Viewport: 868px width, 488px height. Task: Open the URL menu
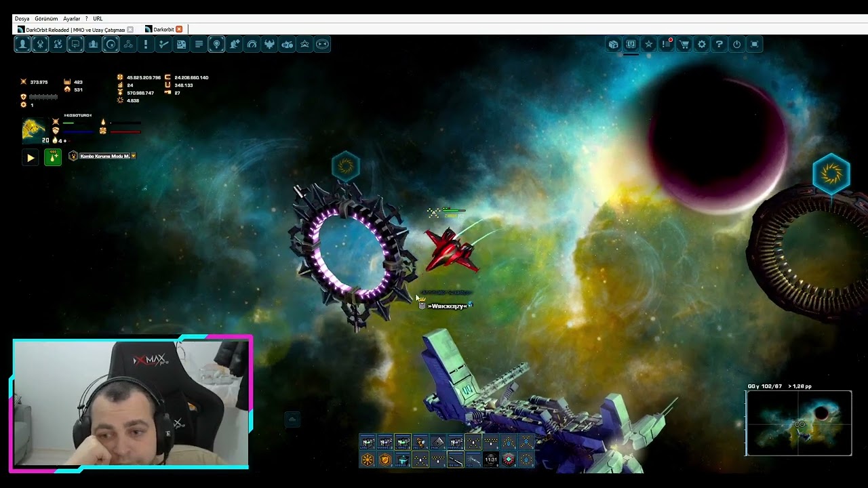tap(98, 19)
